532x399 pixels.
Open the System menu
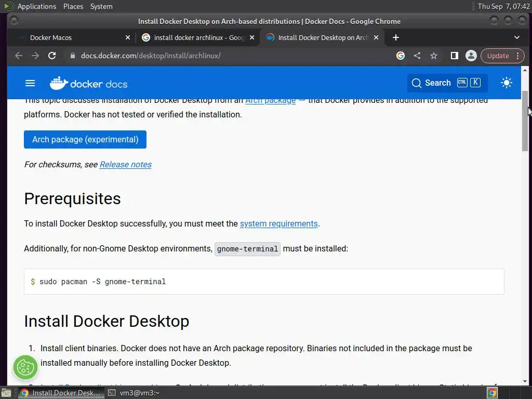pos(101,6)
